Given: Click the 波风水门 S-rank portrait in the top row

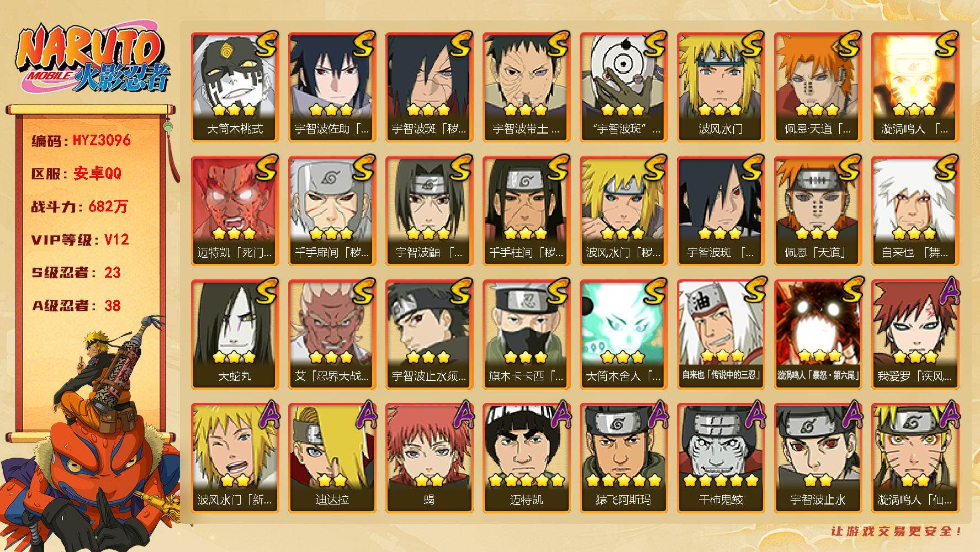Looking at the screenshot, I should pyautogui.click(x=721, y=87).
